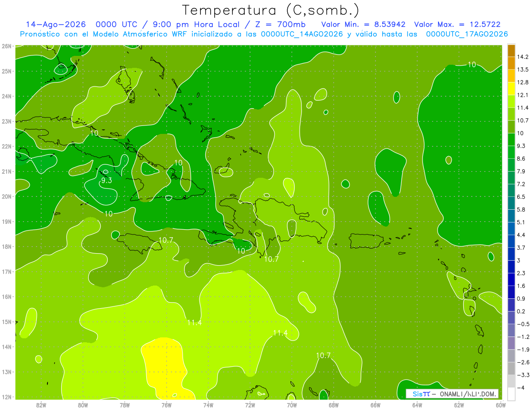This screenshot has width=532, height=411.
Task: Click the "74W" longitude axis label
Action: [x=208, y=405]
